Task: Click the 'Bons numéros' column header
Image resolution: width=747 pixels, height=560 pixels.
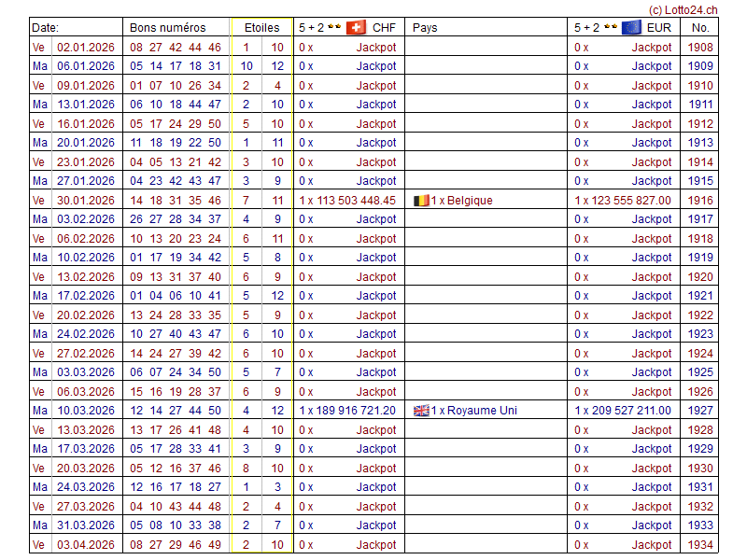Action: pos(167,28)
